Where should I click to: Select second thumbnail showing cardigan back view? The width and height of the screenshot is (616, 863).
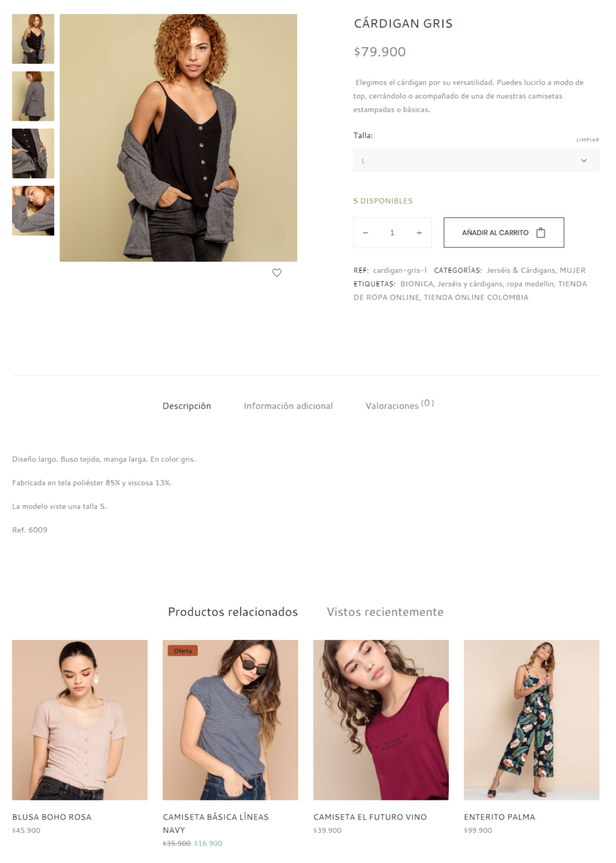coord(33,96)
